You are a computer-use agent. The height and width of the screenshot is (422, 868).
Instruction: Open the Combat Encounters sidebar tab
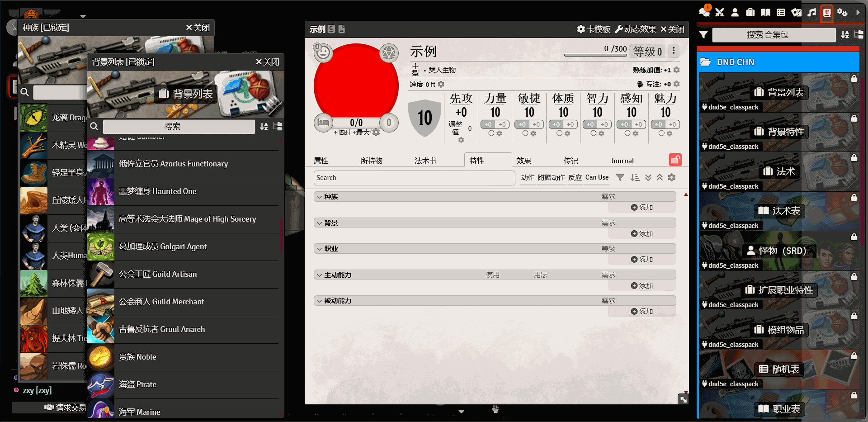point(720,12)
